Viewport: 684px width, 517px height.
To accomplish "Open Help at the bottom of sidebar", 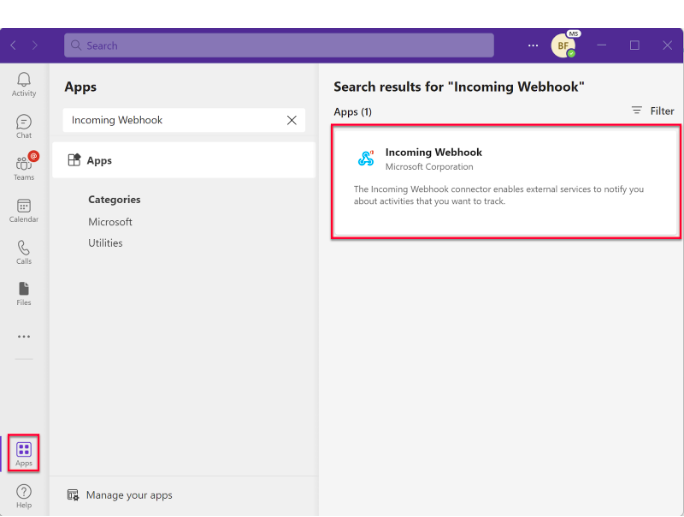I will [x=24, y=495].
